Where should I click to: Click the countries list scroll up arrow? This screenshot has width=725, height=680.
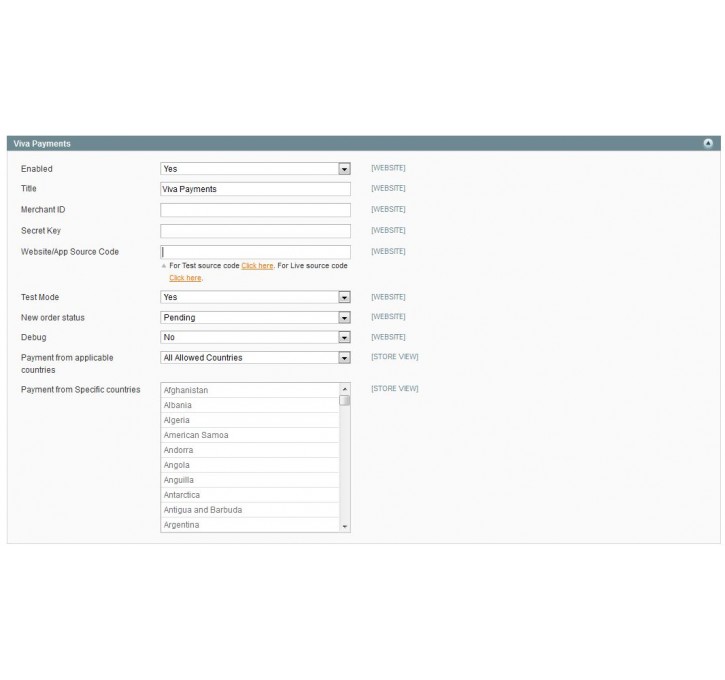point(345,389)
